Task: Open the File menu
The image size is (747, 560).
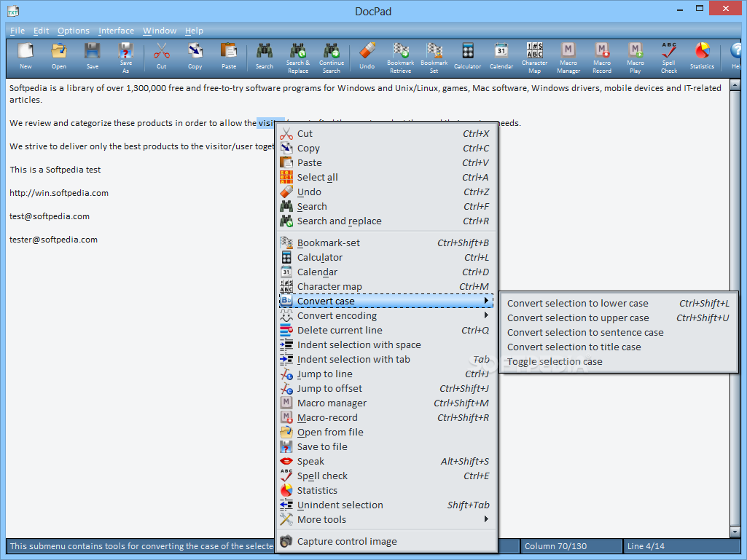Action: 17,31
